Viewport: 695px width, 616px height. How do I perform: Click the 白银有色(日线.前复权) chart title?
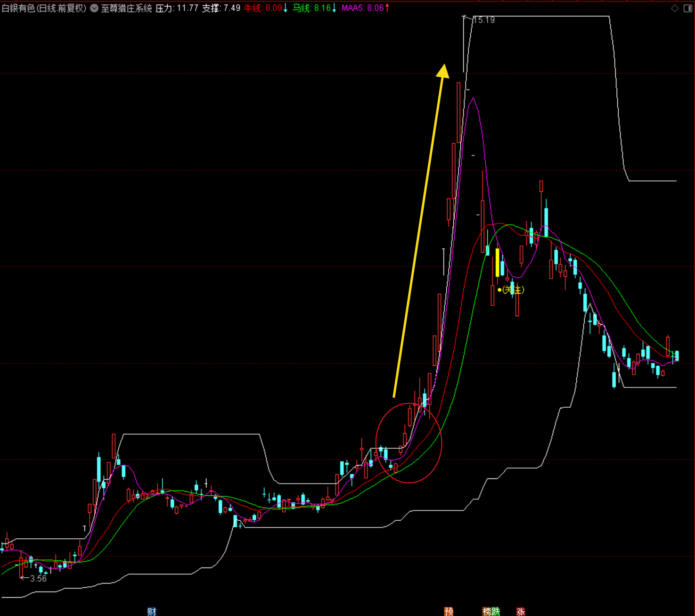[x=44, y=8]
